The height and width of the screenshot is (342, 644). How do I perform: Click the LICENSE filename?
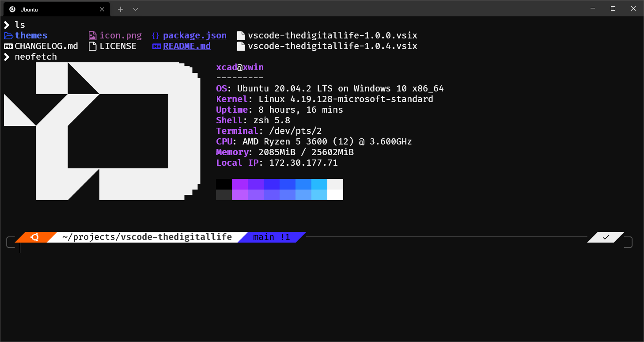point(118,46)
